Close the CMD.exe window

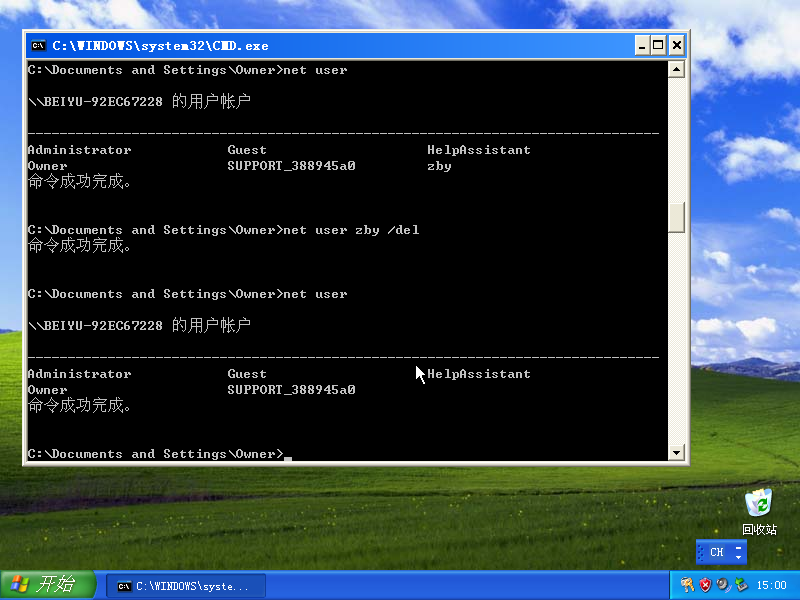677,45
